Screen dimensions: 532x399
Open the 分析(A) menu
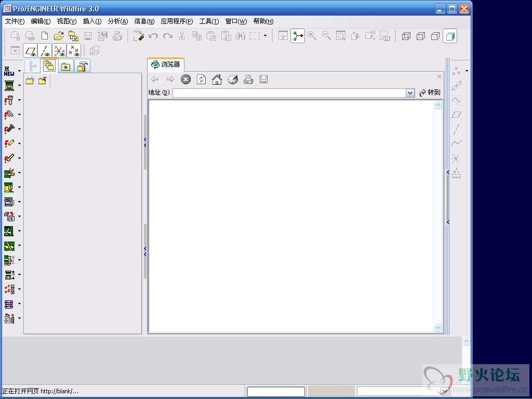(118, 21)
